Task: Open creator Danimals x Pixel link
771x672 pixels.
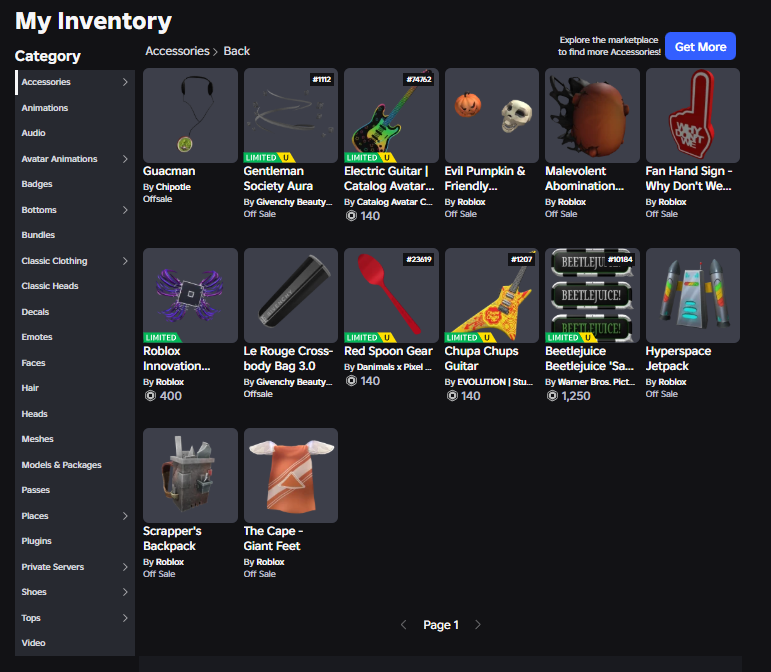Action: 394,367
